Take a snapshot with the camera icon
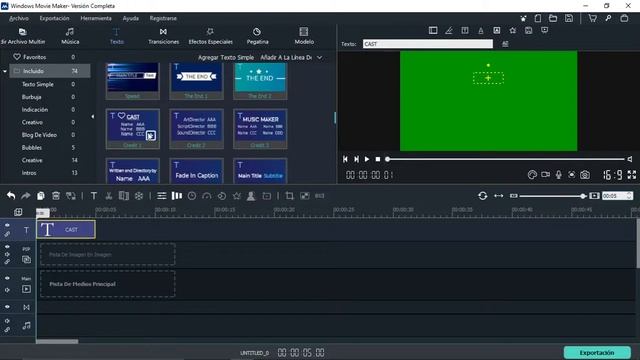This screenshot has height=360, width=640. coord(585,175)
